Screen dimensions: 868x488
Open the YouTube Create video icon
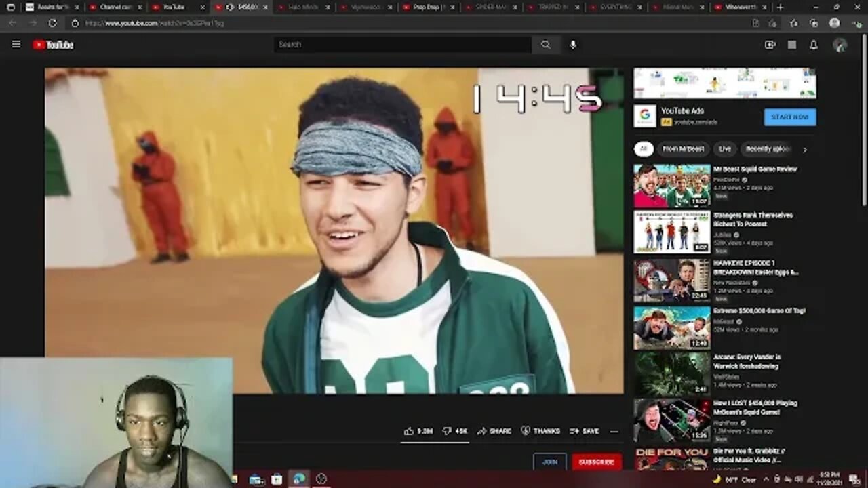(770, 45)
